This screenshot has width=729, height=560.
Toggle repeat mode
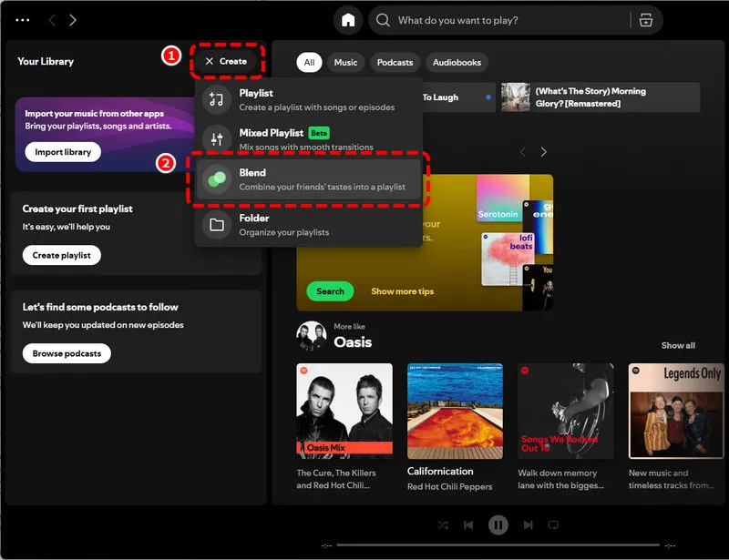(553, 525)
